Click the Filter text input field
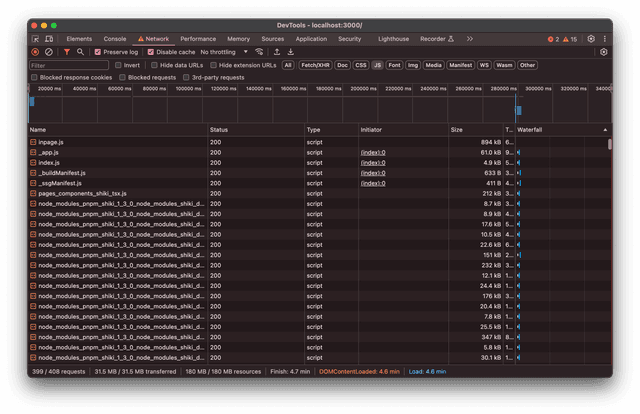Screen dimensions: 640x414 (x=68, y=64)
